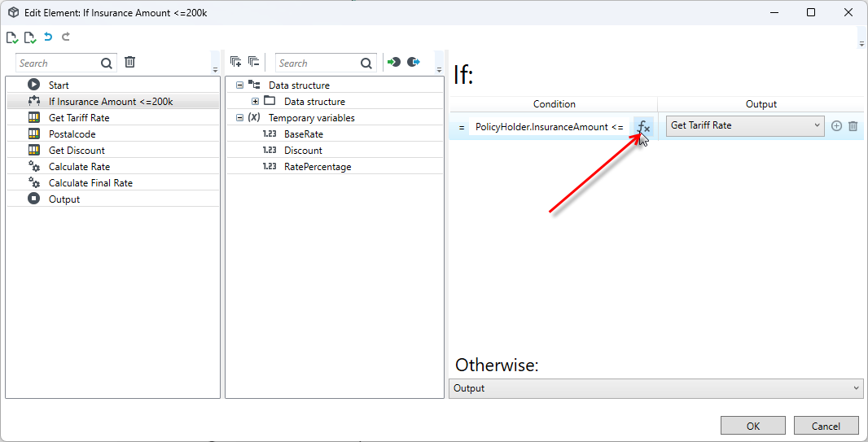Click the magnifier in the data structure search box
This screenshot has height=442, width=868.
point(366,63)
